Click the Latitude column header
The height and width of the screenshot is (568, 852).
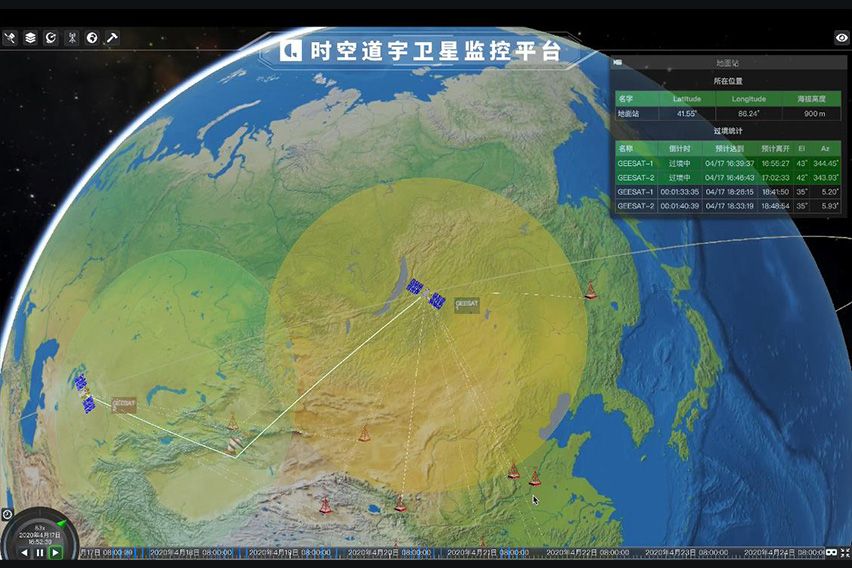click(x=687, y=99)
